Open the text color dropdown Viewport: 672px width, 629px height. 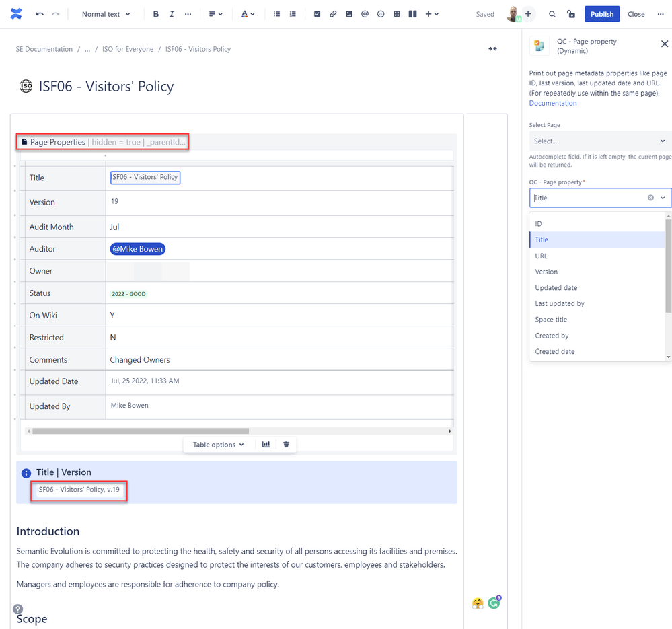(248, 14)
